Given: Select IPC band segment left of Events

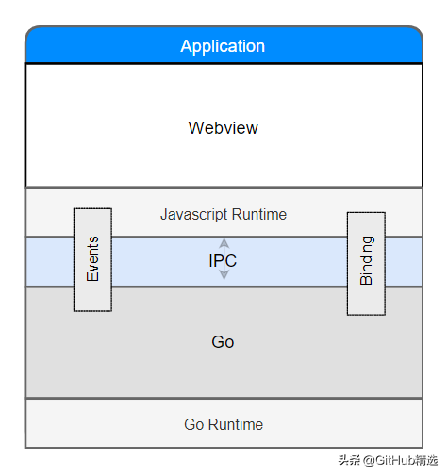Looking at the screenshot, I should point(50,262).
